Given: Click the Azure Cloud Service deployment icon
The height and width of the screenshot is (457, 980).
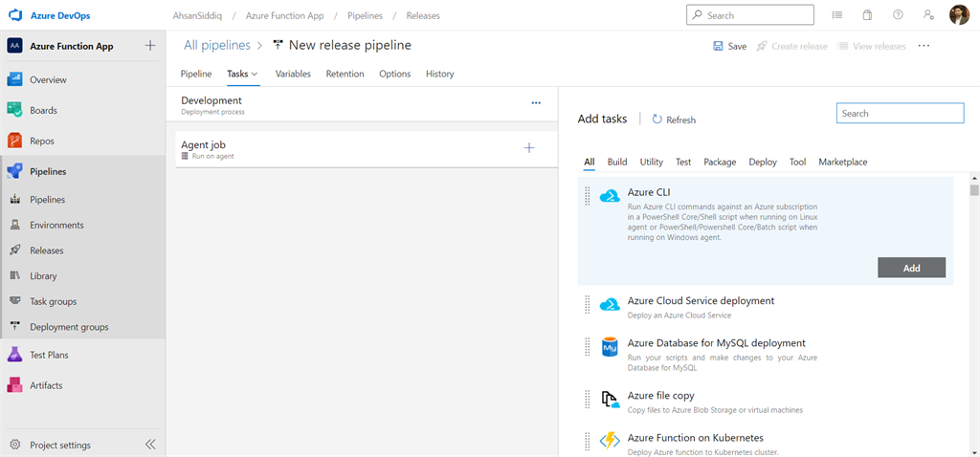Looking at the screenshot, I should (610, 305).
